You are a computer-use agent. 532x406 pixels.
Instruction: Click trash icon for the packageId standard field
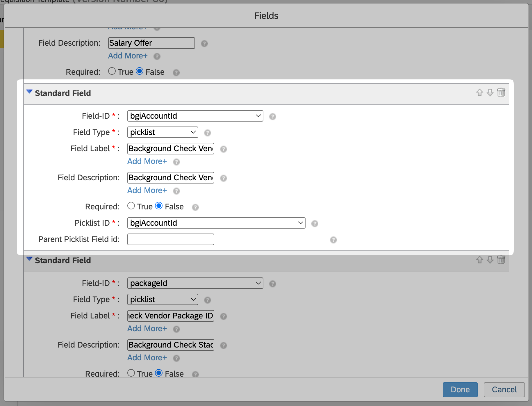(501, 260)
